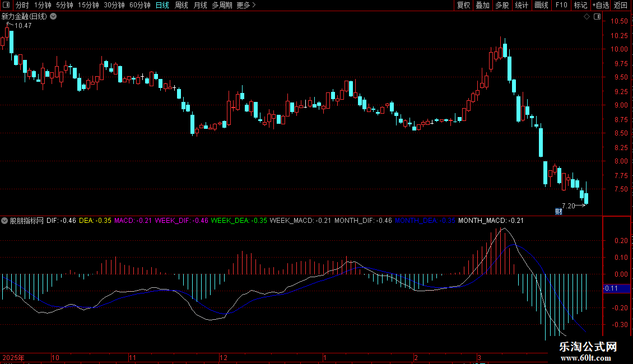Add stock via +自选 button
Viewport: 633px width, 364px height.
pyautogui.click(x=601, y=5)
